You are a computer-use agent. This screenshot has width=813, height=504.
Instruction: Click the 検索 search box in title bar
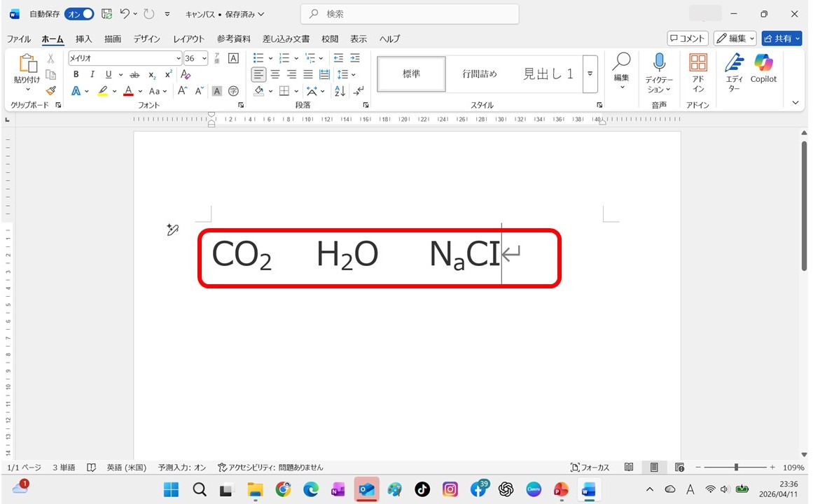point(410,14)
